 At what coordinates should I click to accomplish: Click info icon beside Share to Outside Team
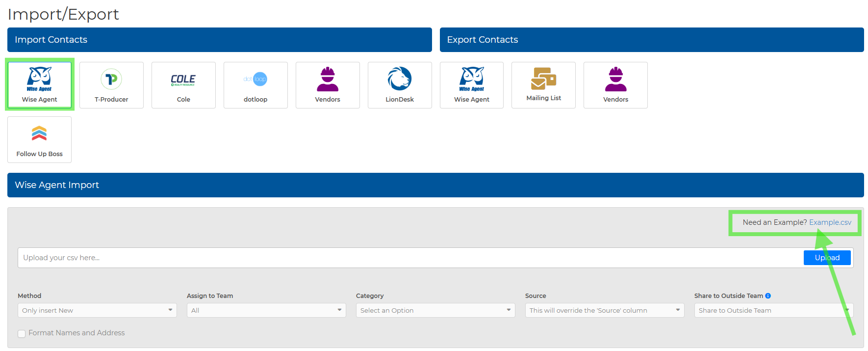[x=768, y=296]
